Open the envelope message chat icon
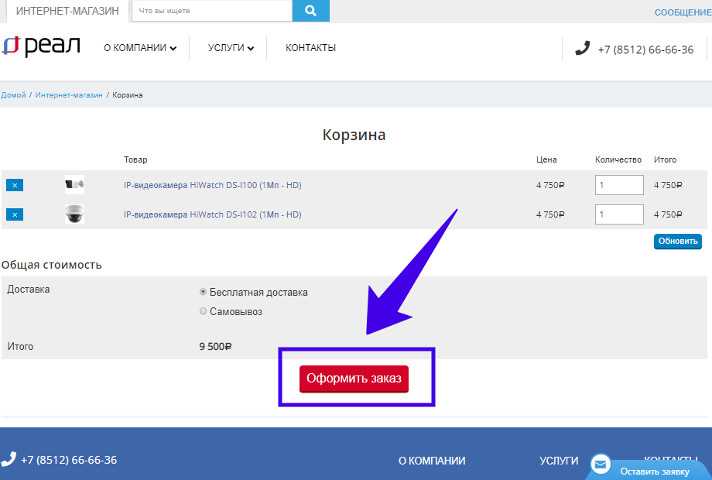 (x=600, y=465)
